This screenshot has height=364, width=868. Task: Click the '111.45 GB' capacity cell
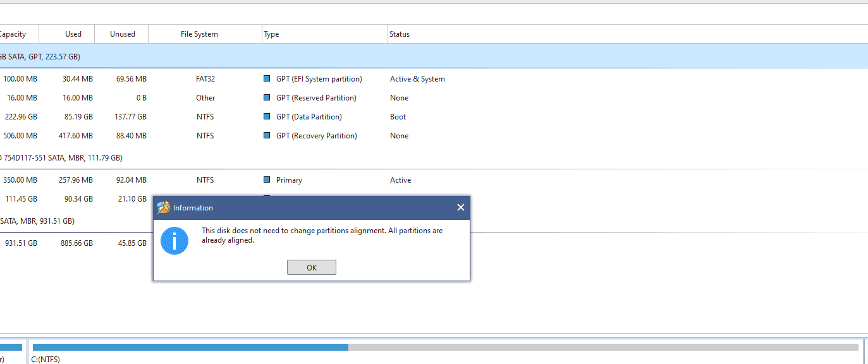21,199
